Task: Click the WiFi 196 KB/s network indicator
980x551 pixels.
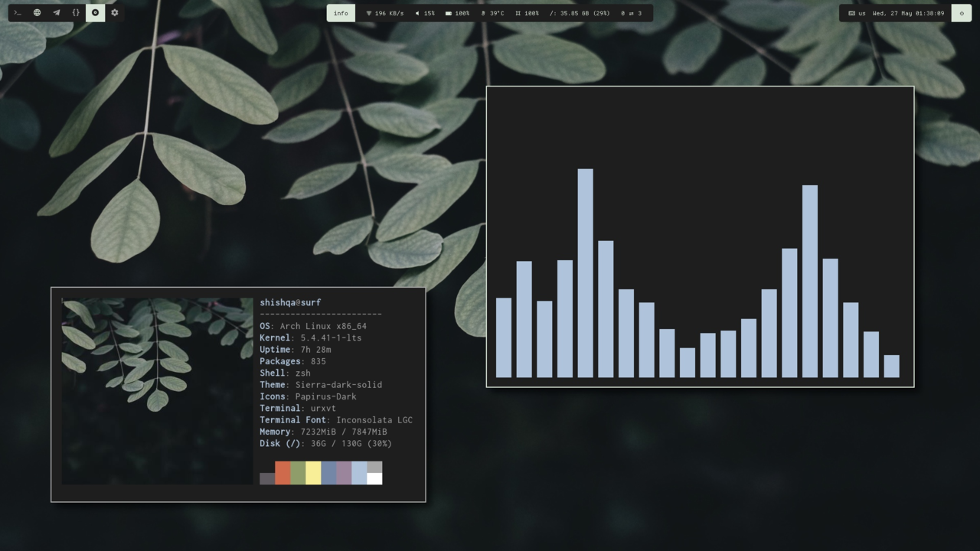Action: click(384, 13)
